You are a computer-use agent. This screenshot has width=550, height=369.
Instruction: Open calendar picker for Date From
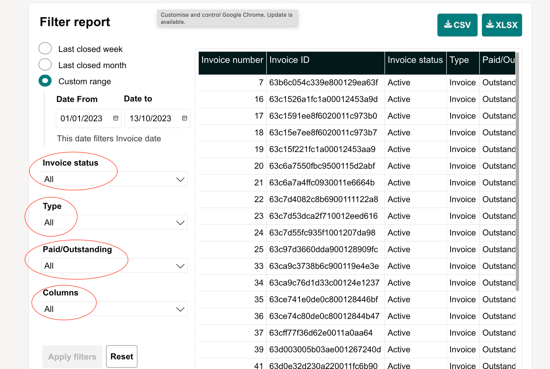point(115,118)
